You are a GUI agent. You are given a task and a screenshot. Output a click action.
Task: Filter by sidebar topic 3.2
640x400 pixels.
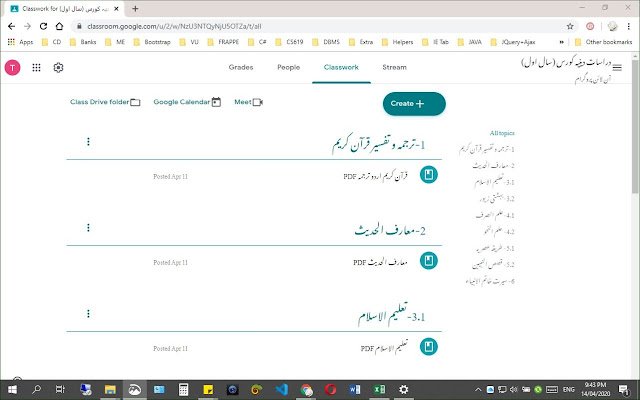[497, 198]
